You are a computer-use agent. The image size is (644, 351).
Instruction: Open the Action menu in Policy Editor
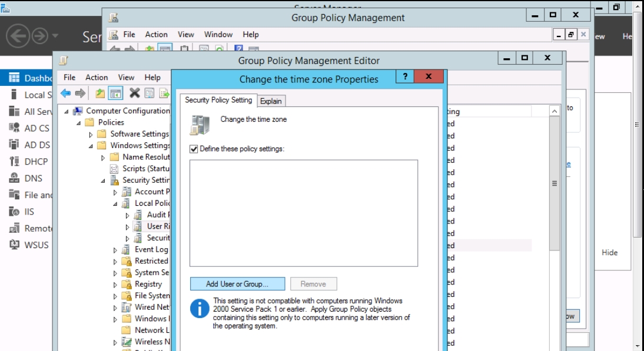tap(97, 77)
